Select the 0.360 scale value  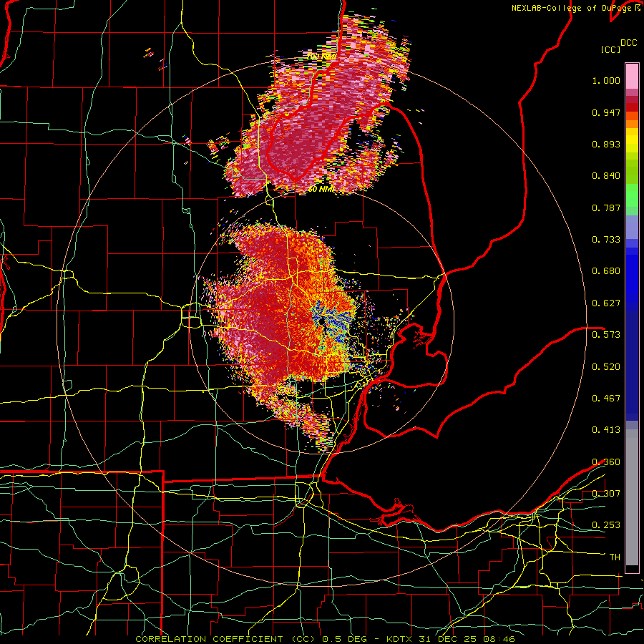606,462
